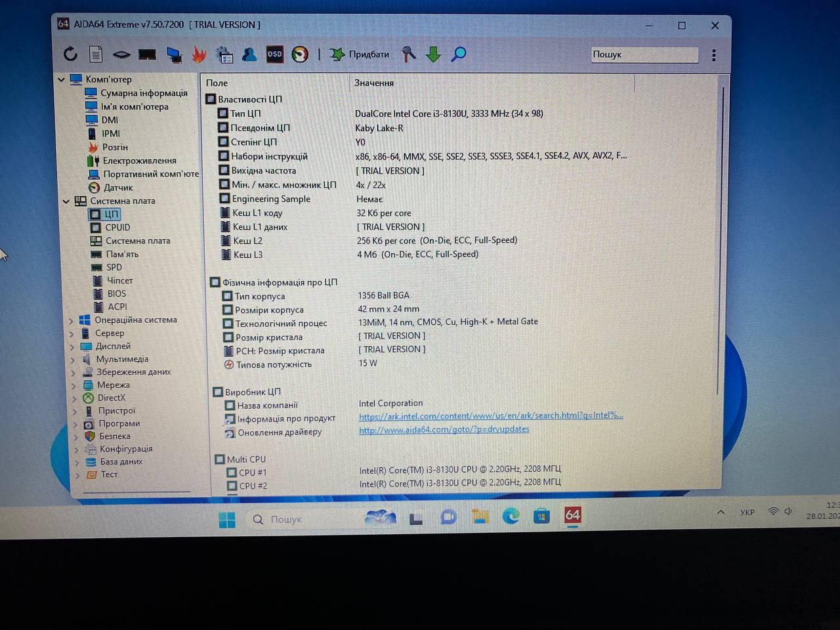Open the Пам'ять tree item
Viewport: 840px width, 630px height.
122,254
